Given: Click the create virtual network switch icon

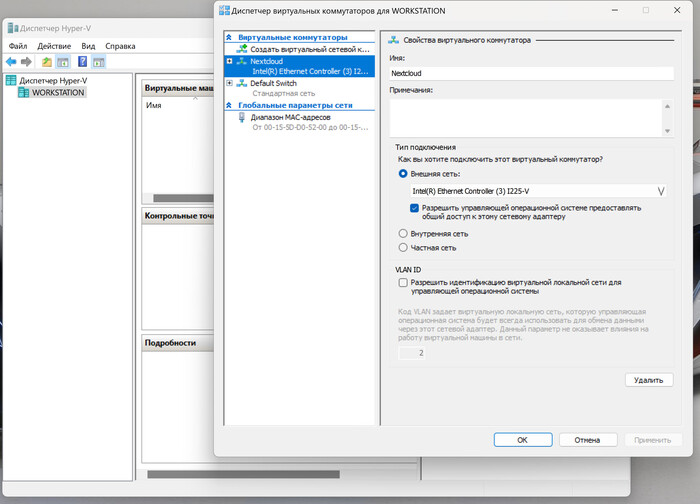Looking at the screenshot, I should (242, 49).
